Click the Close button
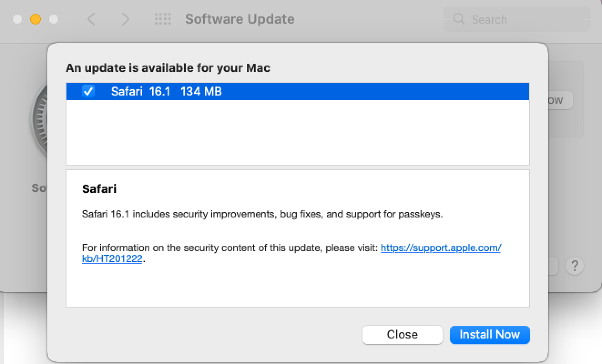This screenshot has height=364, width=602. pos(402,335)
